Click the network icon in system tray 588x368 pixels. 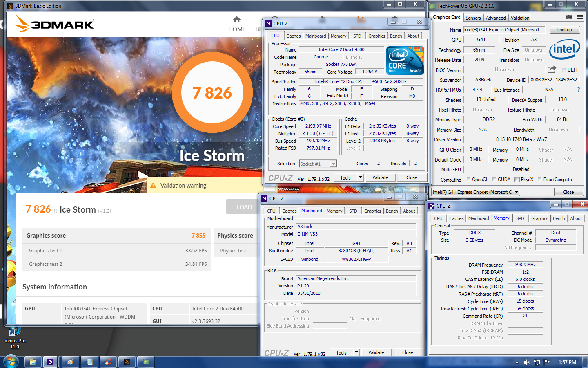(537, 362)
